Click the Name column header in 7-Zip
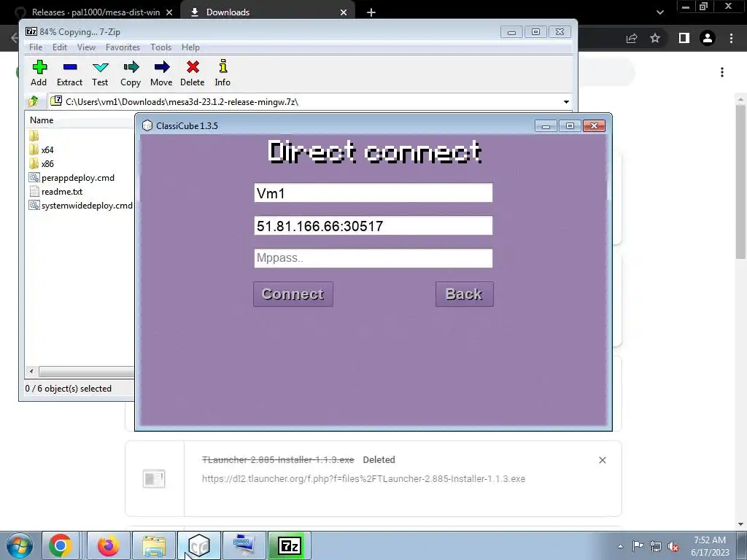 (42, 120)
